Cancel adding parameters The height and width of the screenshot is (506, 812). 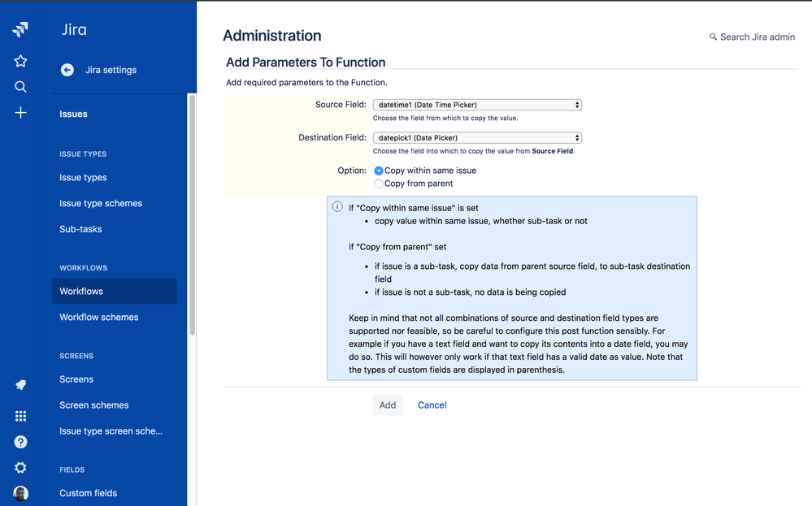[432, 405]
